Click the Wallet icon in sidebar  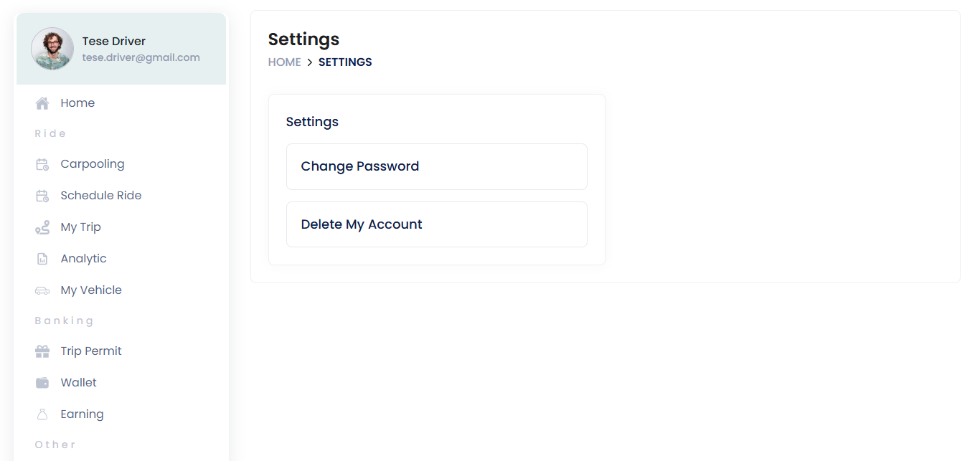click(x=42, y=383)
